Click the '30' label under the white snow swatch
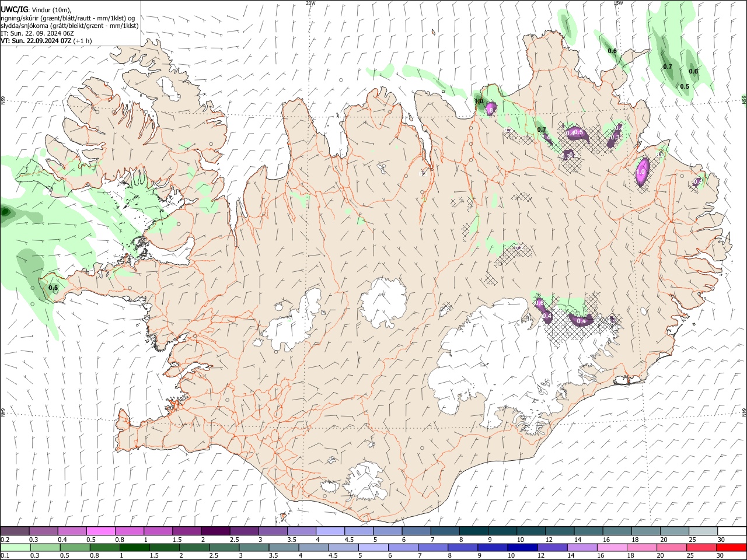This screenshot has height=560, width=747. click(x=721, y=540)
